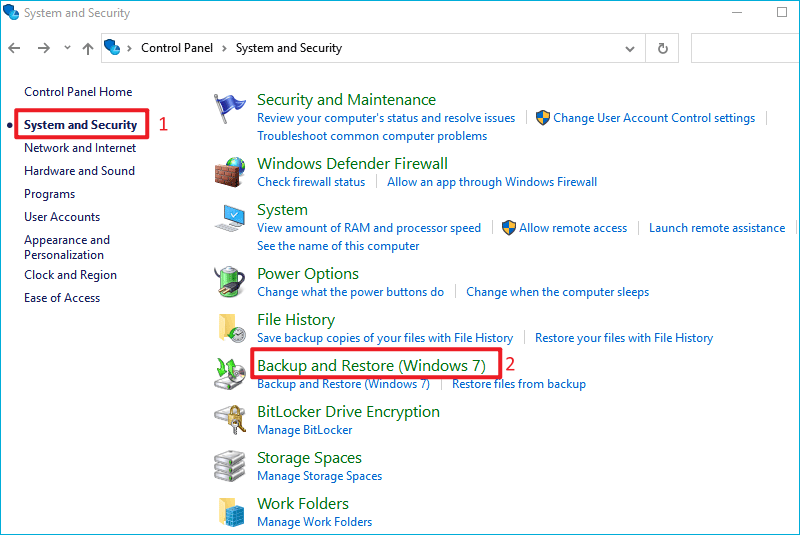Expand the address bar history dropdown
The height and width of the screenshot is (535, 800).
(630, 49)
